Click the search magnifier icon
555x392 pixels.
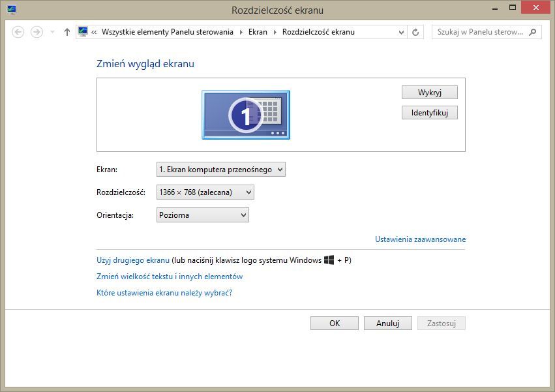pyautogui.click(x=532, y=32)
